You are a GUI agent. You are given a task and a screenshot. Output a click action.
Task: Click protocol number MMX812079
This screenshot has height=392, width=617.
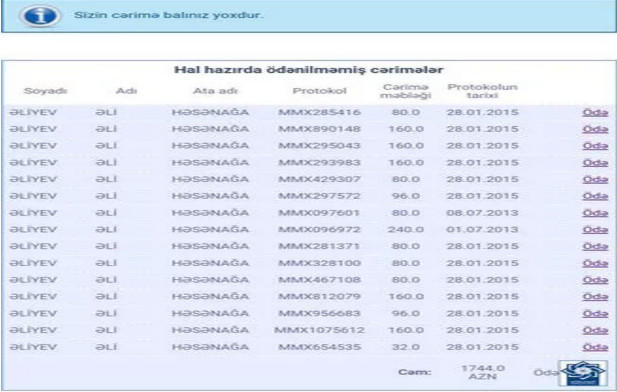point(319,296)
